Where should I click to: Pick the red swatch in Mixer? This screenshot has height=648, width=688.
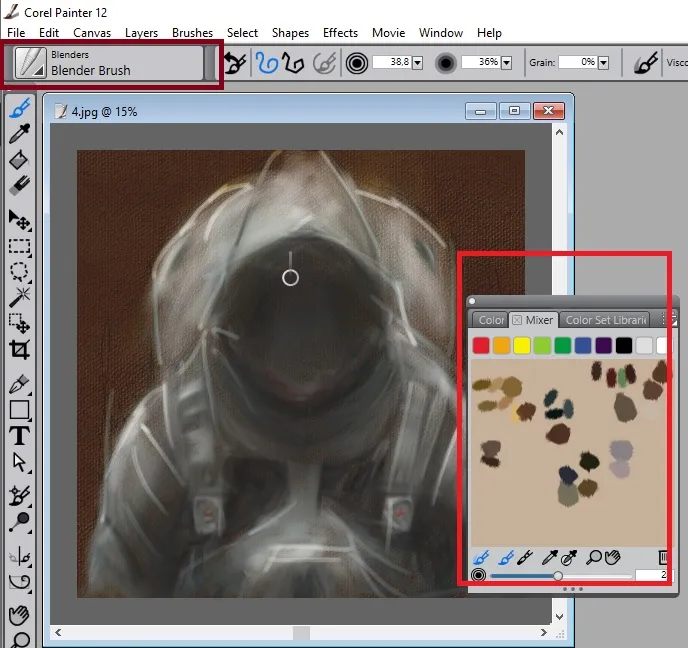point(481,346)
